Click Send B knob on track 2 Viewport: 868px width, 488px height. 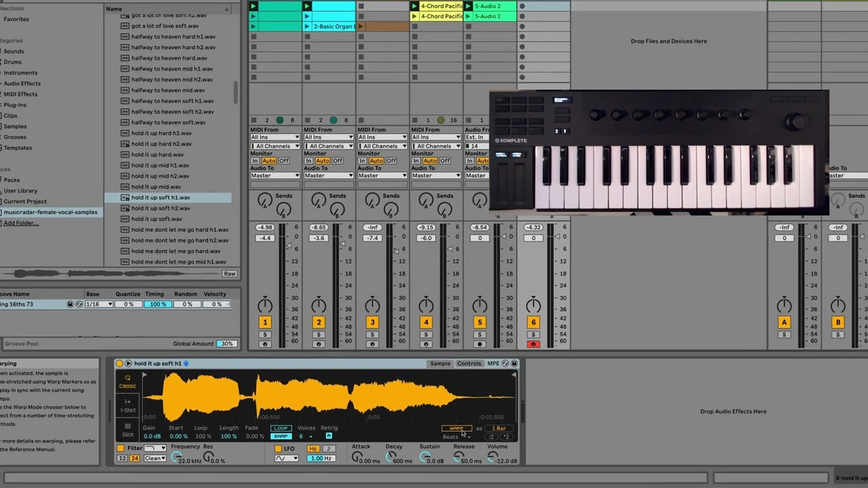point(336,209)
